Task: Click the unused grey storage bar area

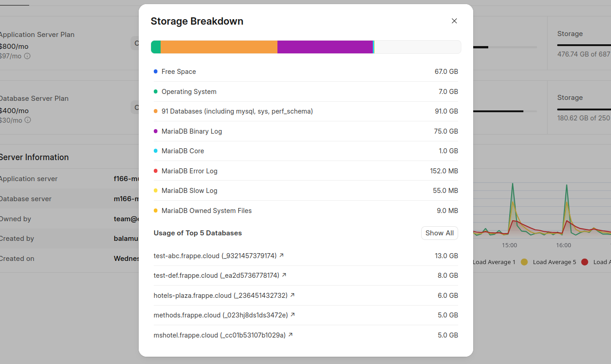Action: [x=417, y=47]
